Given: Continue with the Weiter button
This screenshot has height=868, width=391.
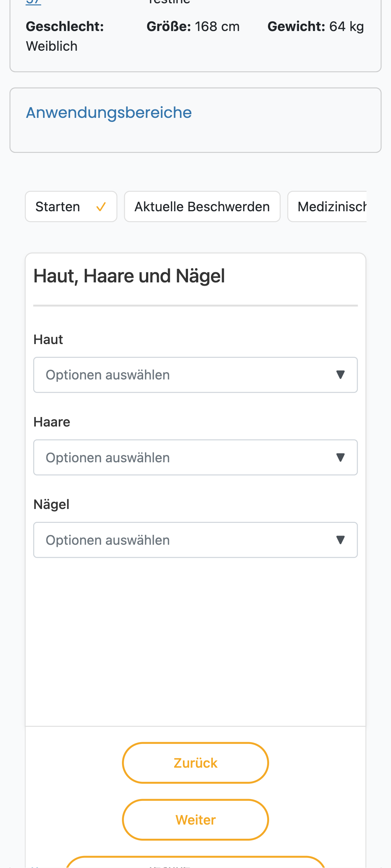Looking at the screenshot, I should [x=195, y=819].
